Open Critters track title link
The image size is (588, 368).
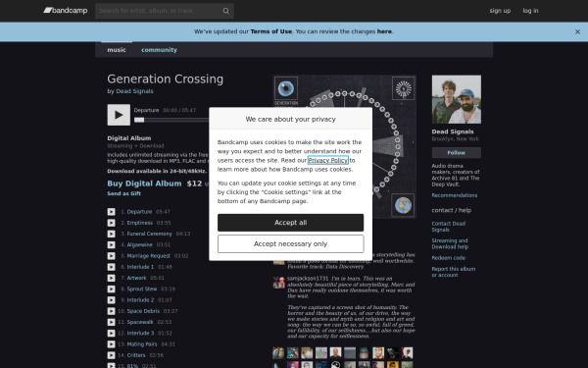(136, 355)
